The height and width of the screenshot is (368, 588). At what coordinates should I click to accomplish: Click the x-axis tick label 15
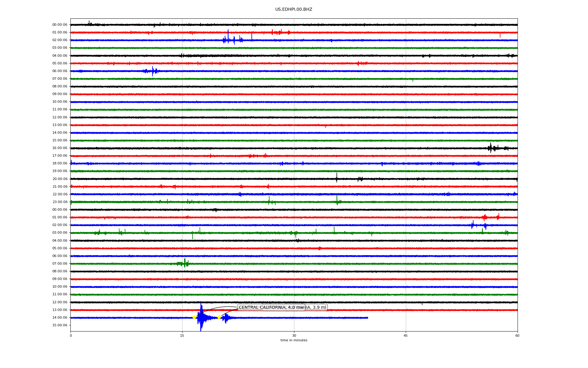point(182,335)
